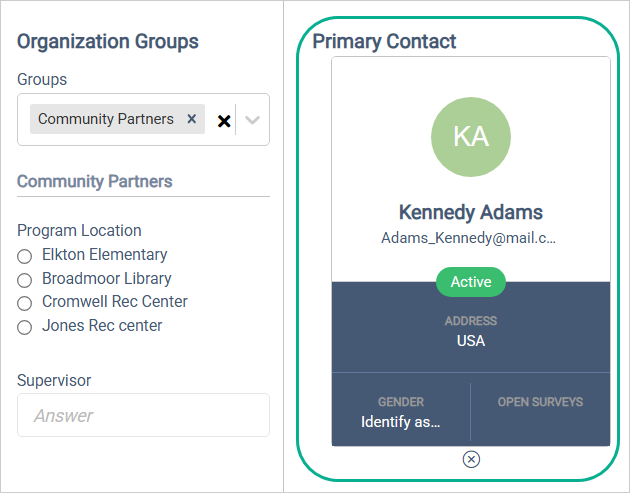The width and height of the screenshot is (630, 493).
Task: Clear all selected groups
Action: click(224, 120)
